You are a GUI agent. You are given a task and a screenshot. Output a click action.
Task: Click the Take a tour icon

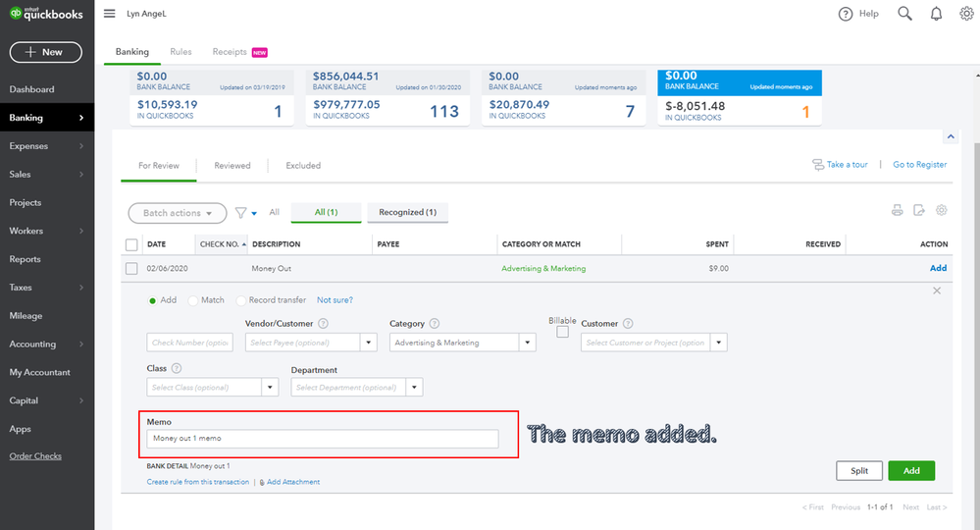point(817,164)
